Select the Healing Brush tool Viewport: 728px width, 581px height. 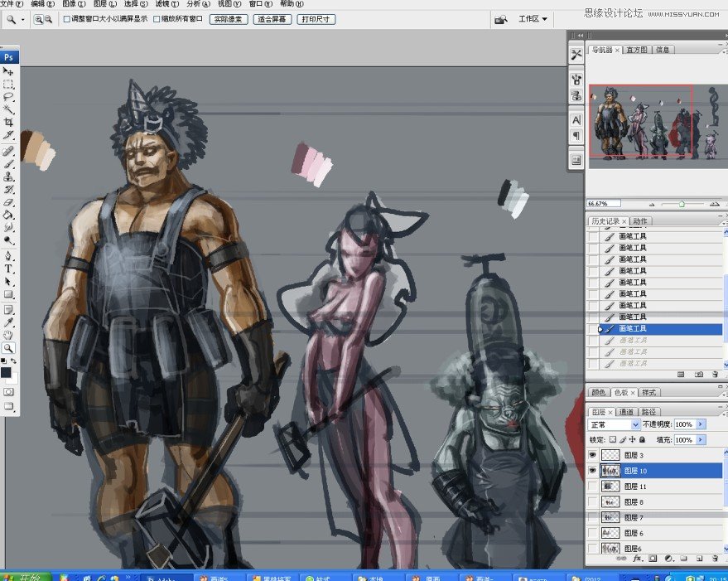pyautogui.click(x=8, y=151)
